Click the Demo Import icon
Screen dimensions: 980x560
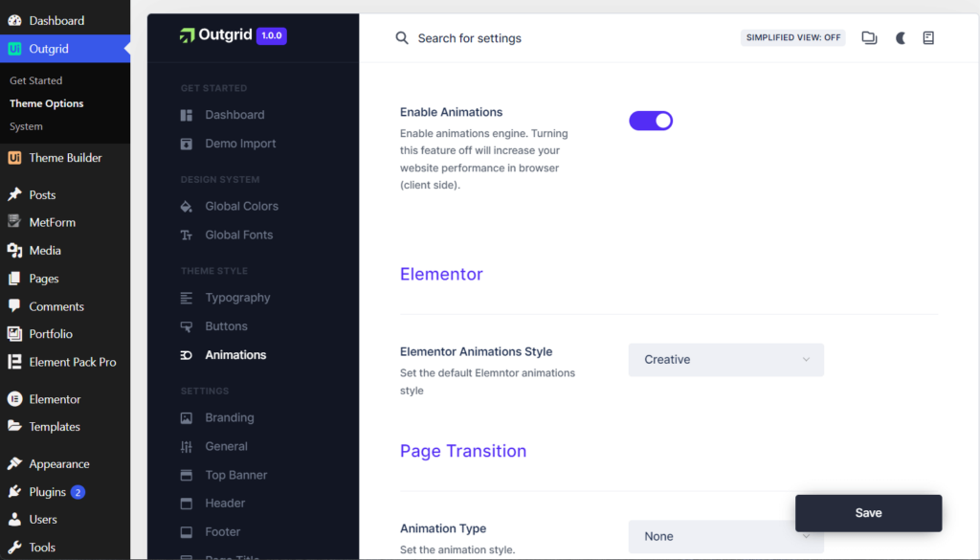[x=187, y=144]
